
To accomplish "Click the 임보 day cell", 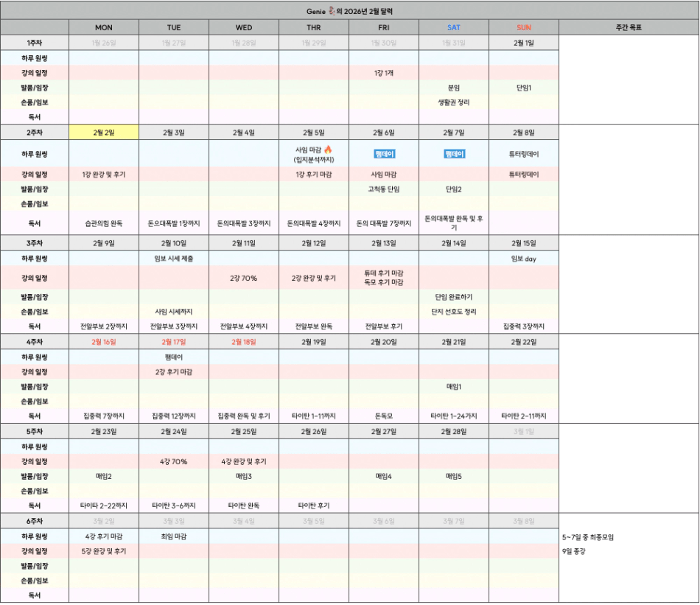I will click(524, 258).
